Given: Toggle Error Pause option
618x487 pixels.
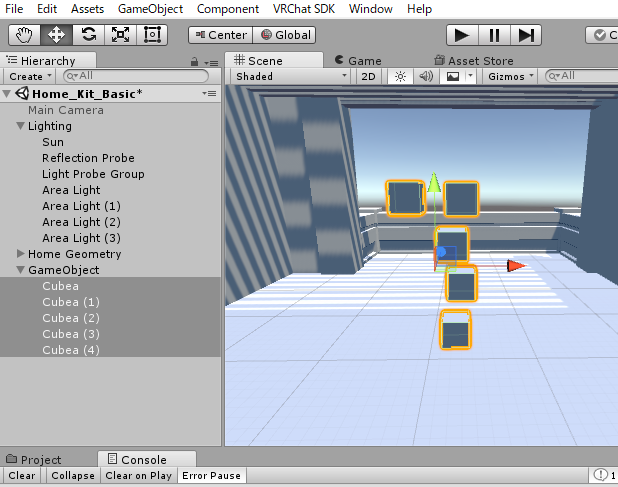Looking at the screenshot, I should click(212, 476).
